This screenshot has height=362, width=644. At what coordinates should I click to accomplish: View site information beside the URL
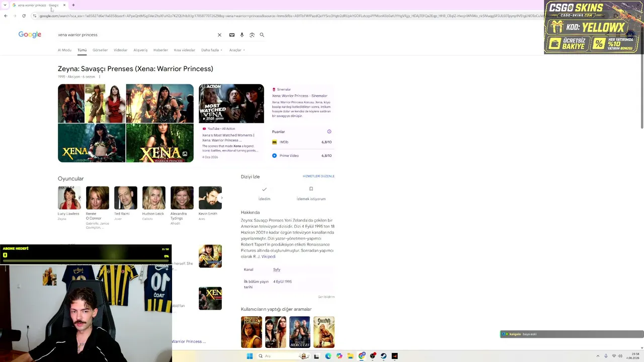(34, 16)
